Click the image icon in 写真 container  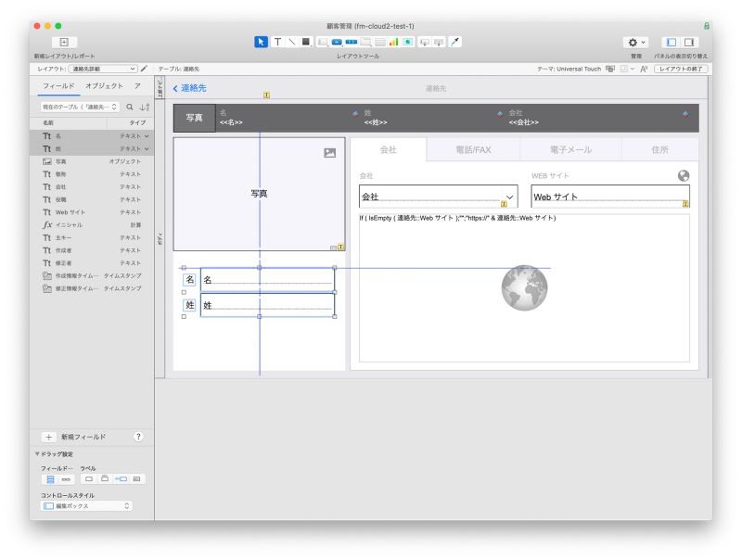pyautogui.click(x=330, y=153)
